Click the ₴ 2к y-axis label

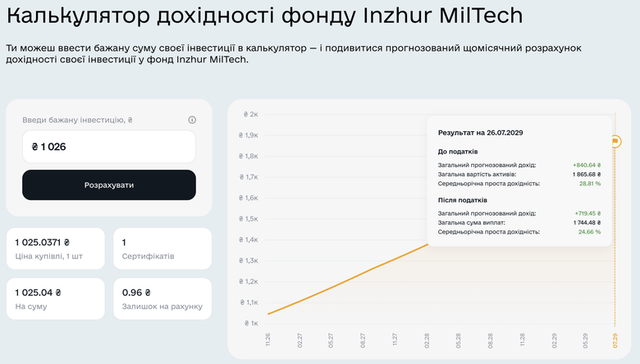point(250,115)
